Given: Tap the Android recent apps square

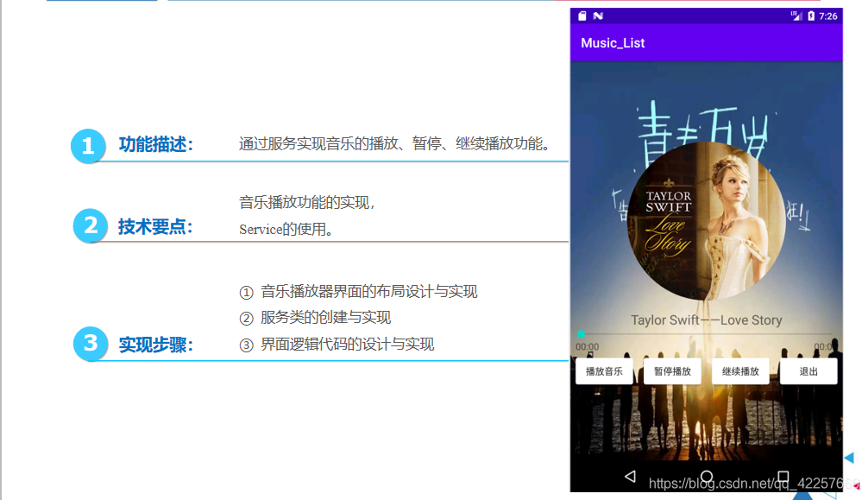Looking at the screenshot, I should (783, 476).
